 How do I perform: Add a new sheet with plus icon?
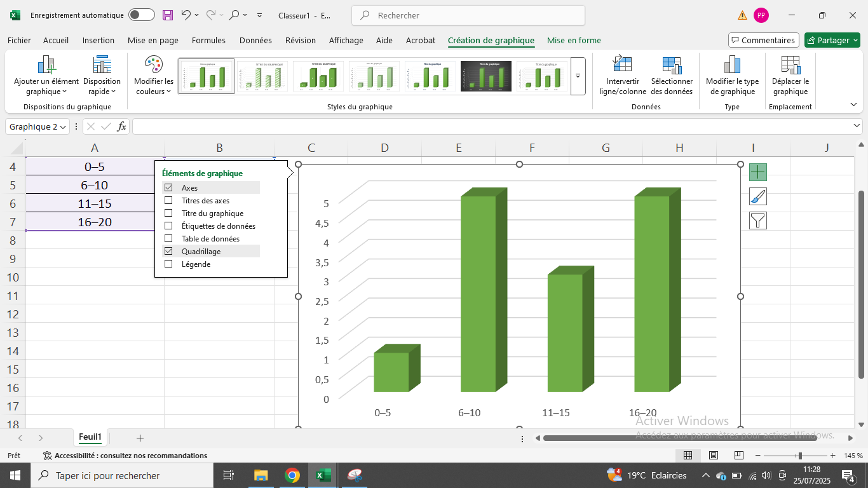[x=140, y=438]
